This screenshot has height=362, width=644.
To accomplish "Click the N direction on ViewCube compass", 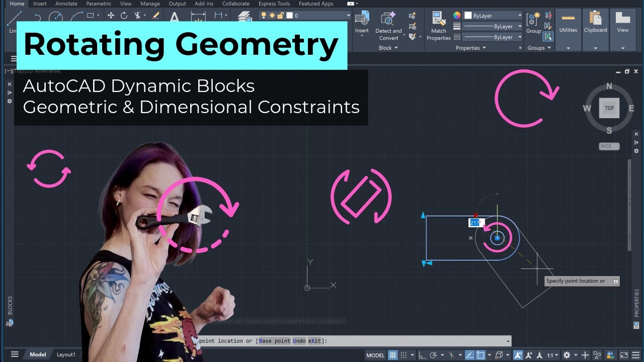I will (609, 86).
